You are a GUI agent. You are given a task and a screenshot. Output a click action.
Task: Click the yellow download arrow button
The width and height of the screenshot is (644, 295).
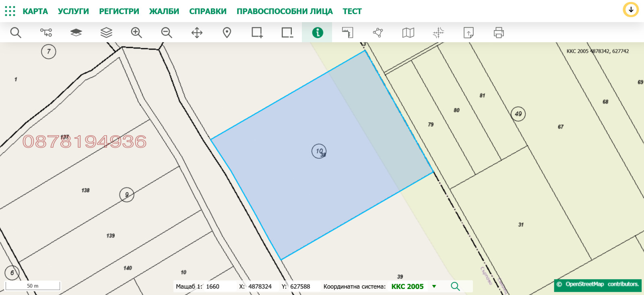(631, 10)
